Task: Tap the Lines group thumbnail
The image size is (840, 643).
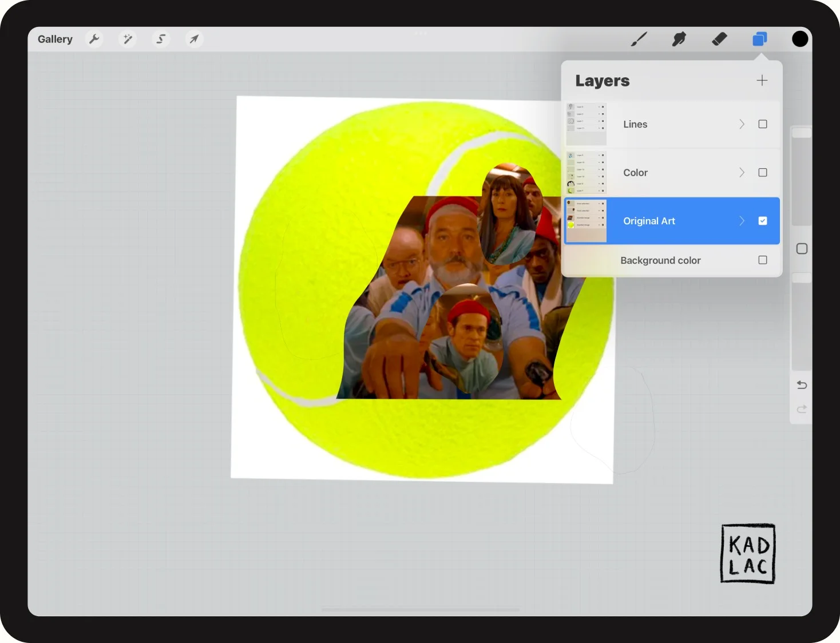Action: pos(586,124)
